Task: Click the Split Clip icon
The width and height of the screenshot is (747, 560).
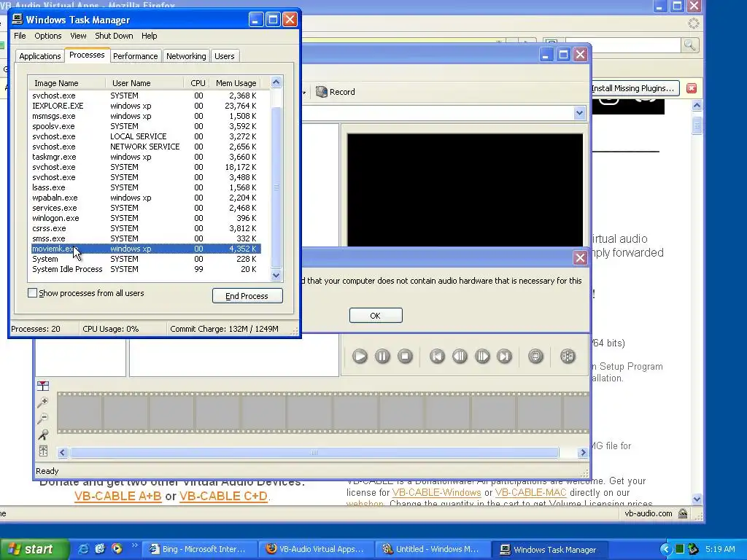Action: click(x=568, y=356)
